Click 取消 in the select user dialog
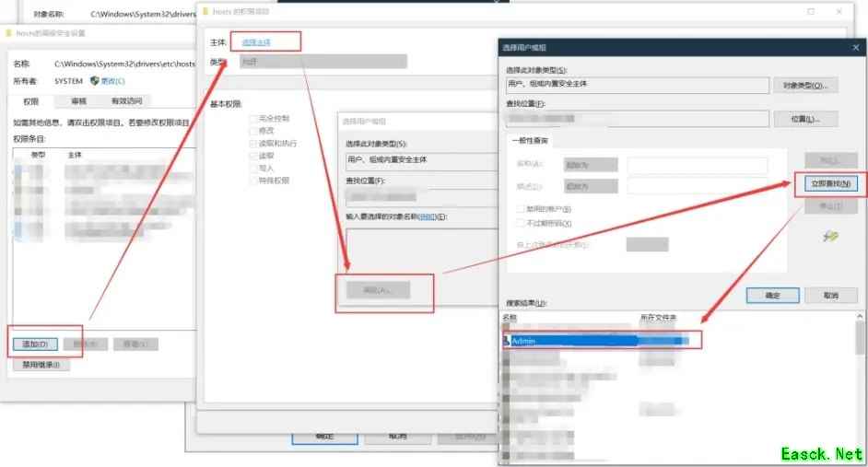The height and width of the screenshot is (467, 868). click(831, 296)
